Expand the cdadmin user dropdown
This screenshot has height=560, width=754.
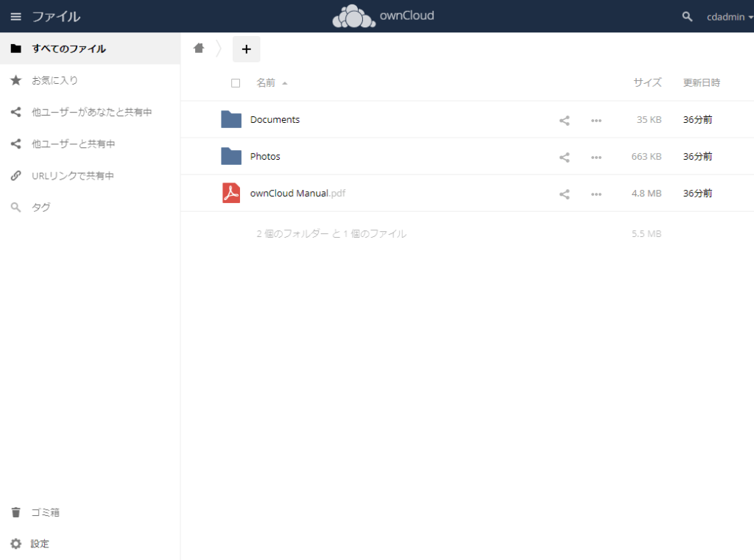[x=729, y=17]
